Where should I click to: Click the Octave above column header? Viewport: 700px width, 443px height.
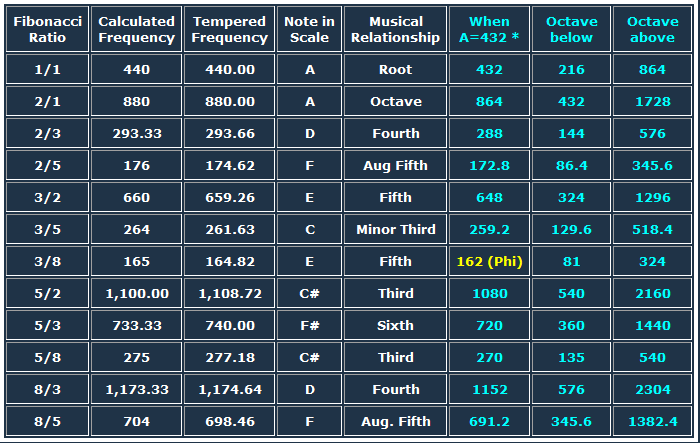653,29
